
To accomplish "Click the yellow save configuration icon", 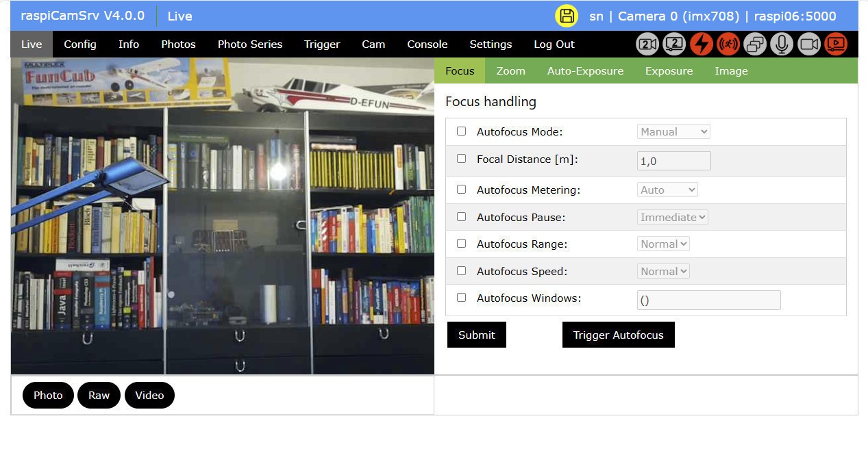I will click(567, 16).
